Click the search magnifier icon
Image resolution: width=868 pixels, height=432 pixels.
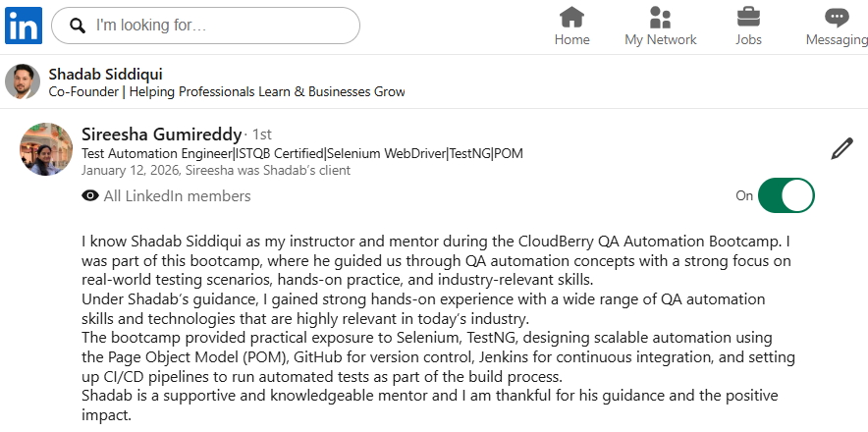[x=78, y=27]
